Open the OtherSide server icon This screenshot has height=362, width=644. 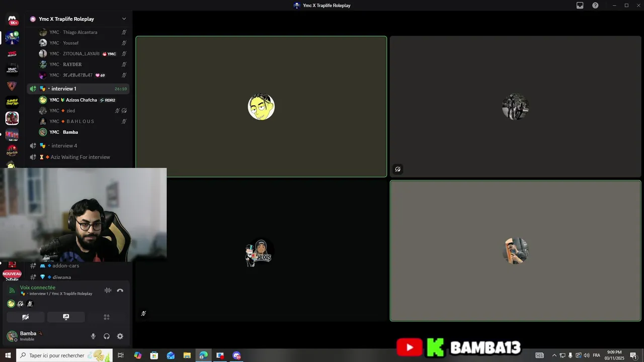[12, 151]
